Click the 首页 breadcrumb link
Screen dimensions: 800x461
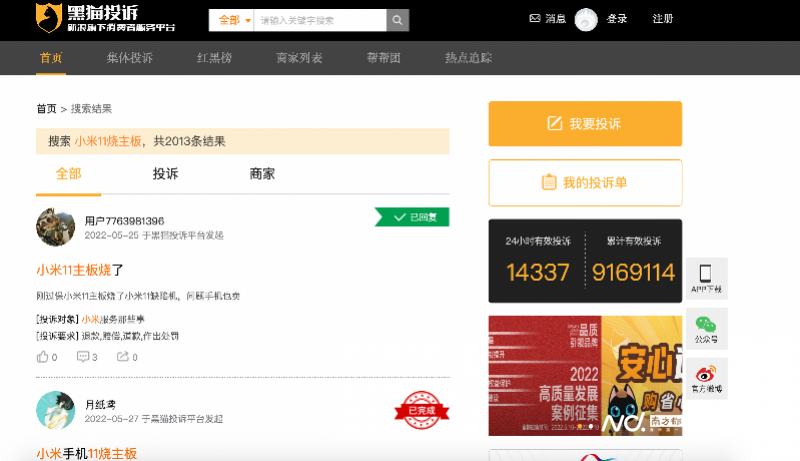[x=46, y=109]
